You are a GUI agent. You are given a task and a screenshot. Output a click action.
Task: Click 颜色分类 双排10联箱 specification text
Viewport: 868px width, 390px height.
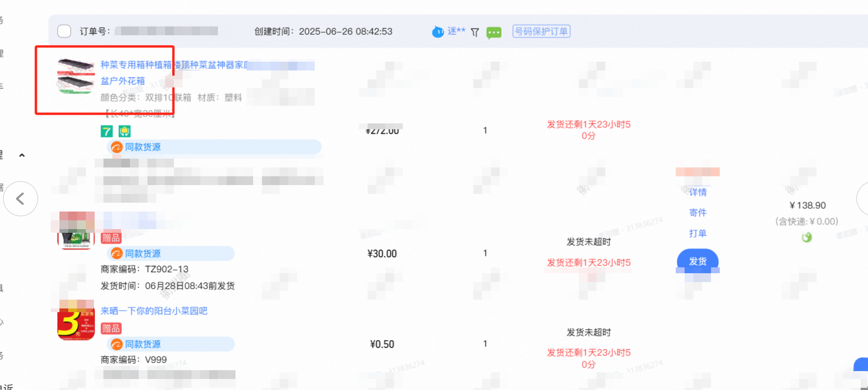point(146,97)
